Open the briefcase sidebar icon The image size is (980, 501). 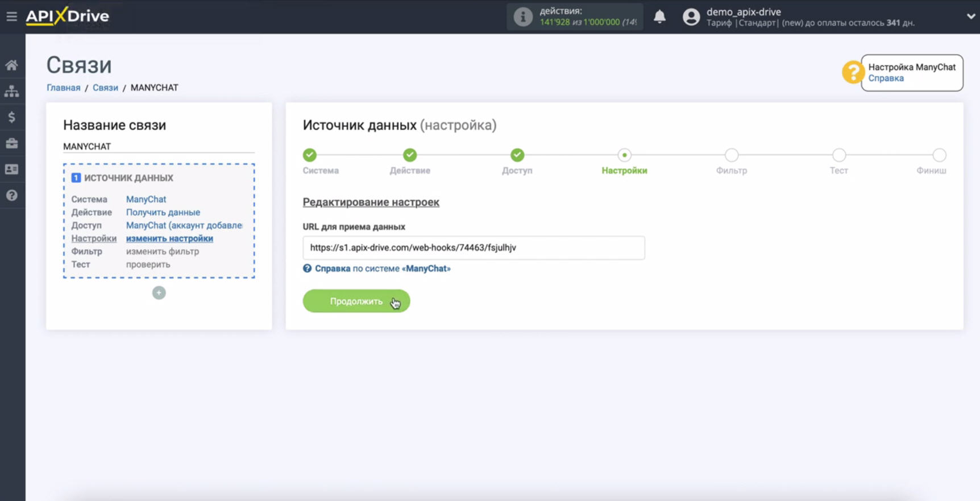tap(11, 143)
